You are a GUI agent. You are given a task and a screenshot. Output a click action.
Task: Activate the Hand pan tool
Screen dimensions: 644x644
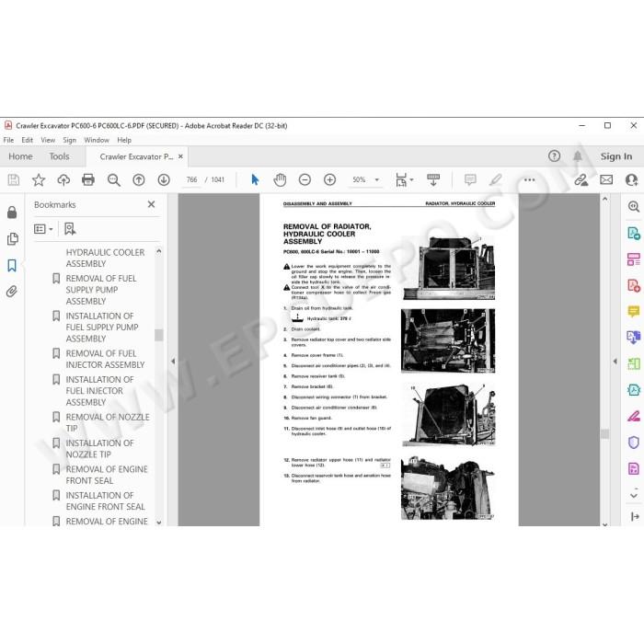click(280, 180)
